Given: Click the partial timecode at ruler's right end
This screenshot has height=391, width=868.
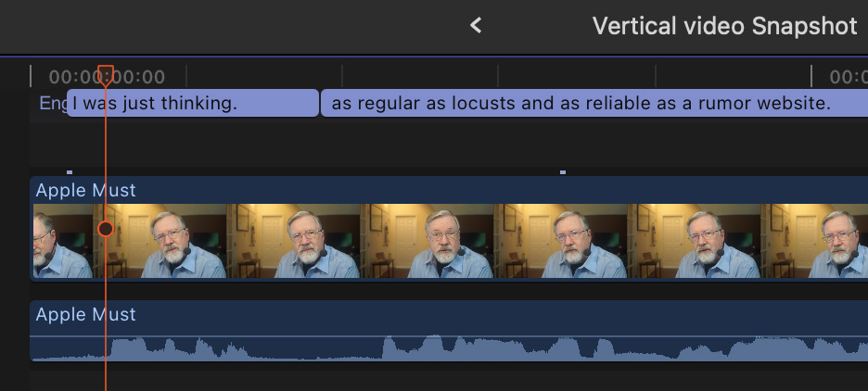Looking at the screenshot, I should [848, 77].
